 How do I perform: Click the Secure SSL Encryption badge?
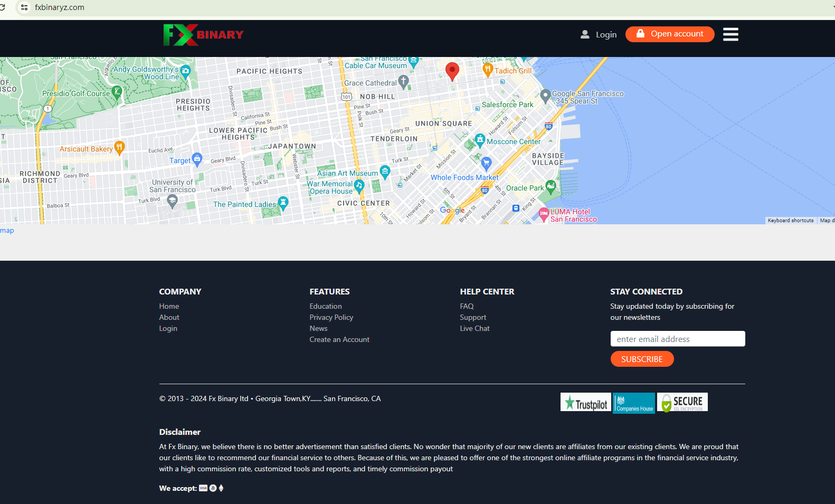(682, 402)
